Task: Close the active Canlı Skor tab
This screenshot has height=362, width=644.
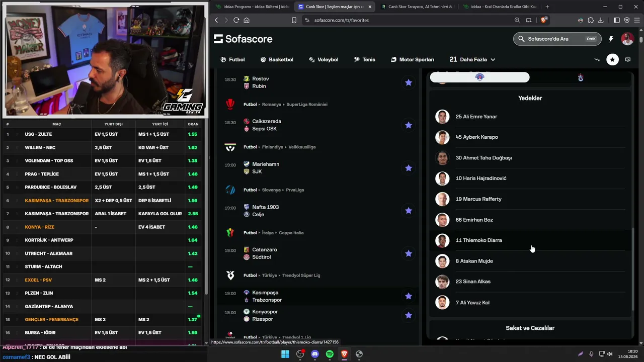Action: click(370, 7)
